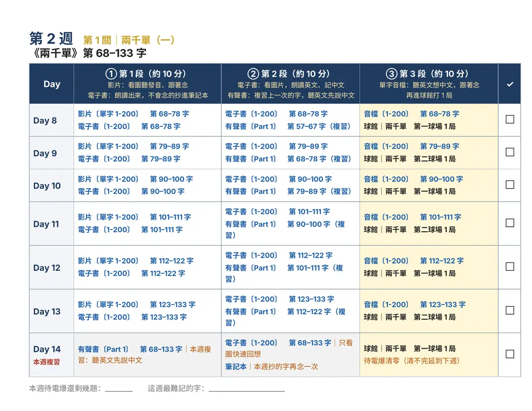Click the ① 第 1 段 column header
Screen dimensions: 532x411
(x=147, y=84)
